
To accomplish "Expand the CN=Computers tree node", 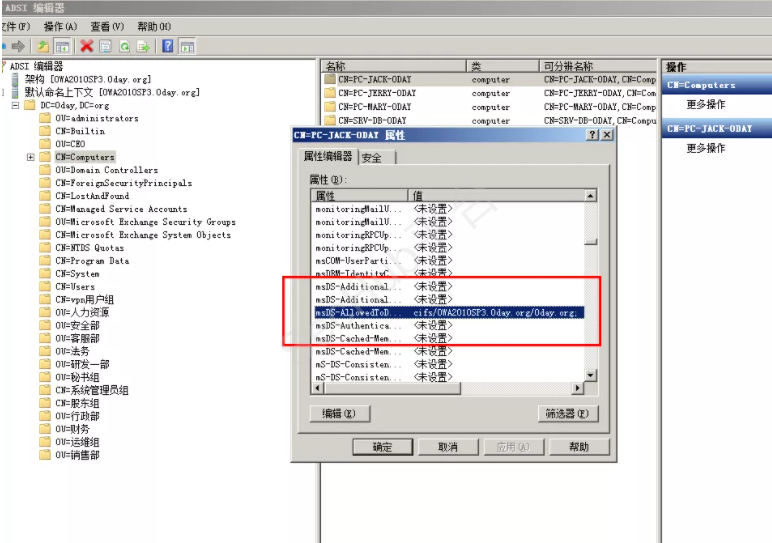I will pyautogui.click(x=31, y=157).
